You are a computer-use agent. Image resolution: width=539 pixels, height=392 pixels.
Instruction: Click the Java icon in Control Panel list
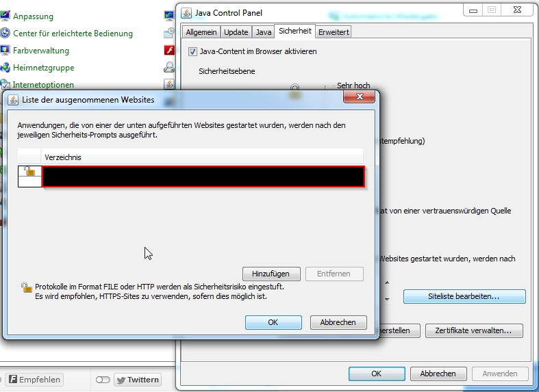[x=169, y=83]
